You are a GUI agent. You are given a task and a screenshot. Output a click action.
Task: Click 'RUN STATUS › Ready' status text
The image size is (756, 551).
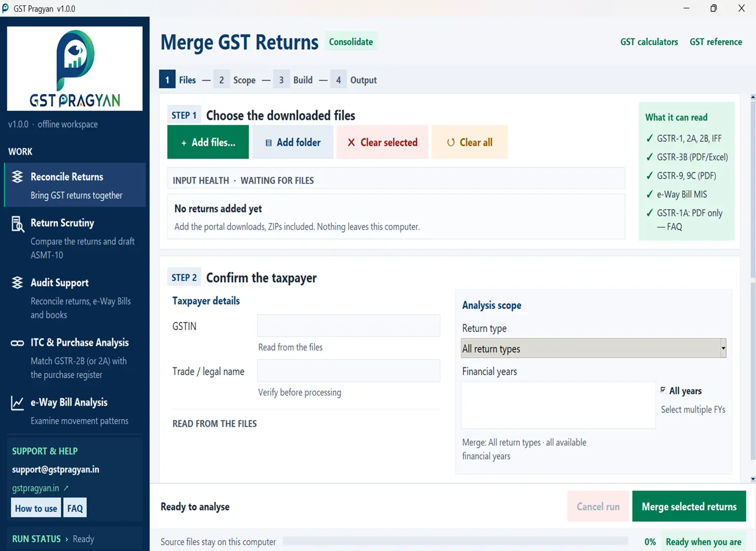[x=53, y=539]
